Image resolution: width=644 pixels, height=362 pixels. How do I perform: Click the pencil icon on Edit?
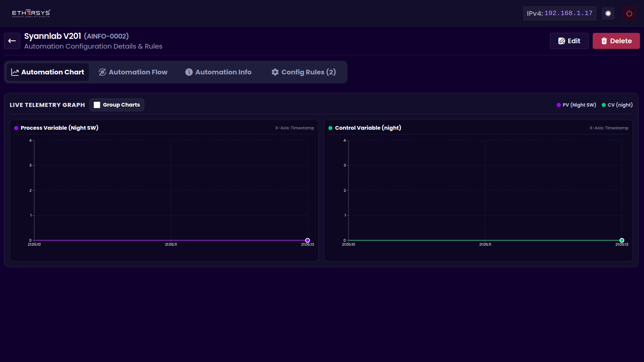pyautogui.click(x=561, y=41)
